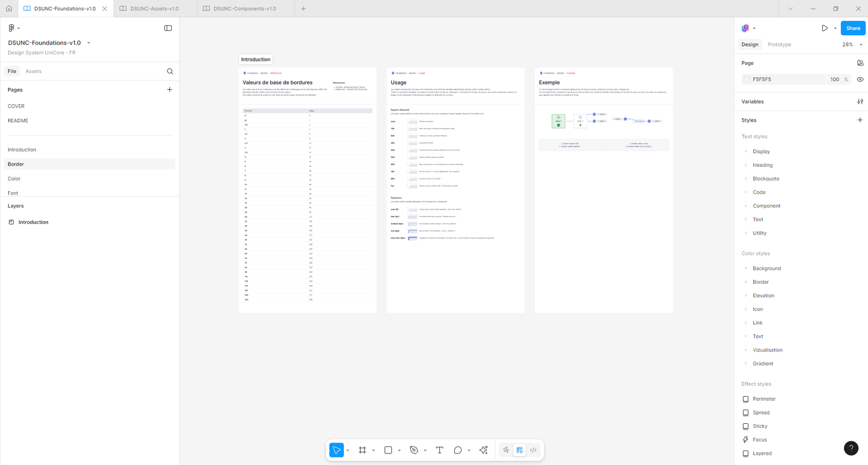Expand the Blockquote text style group

click(x=746, y=179)
